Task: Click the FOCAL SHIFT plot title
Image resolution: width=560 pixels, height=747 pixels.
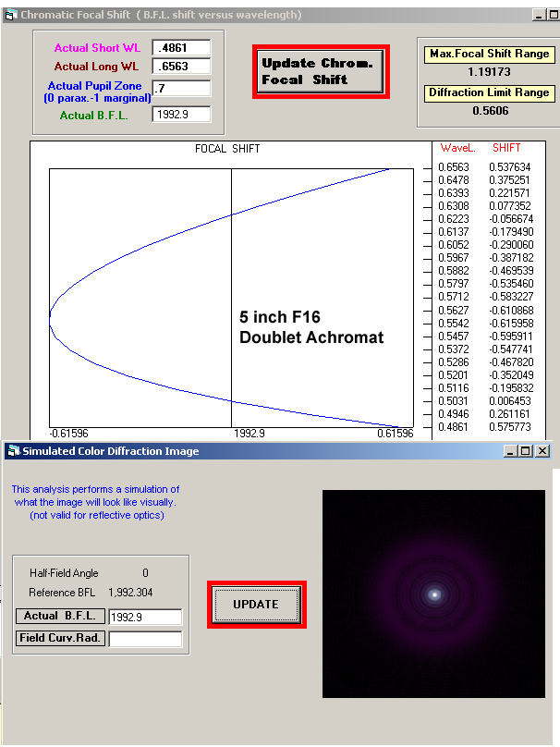Action: click(227, 149)
